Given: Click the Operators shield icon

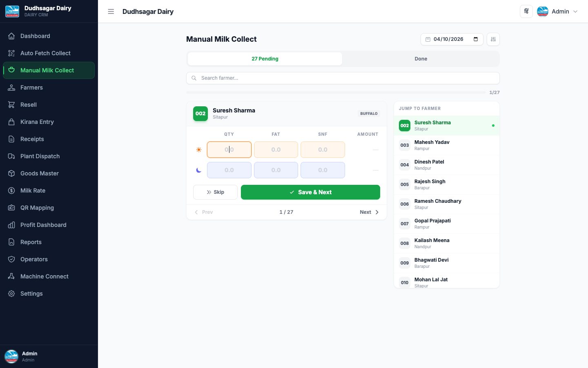Looking at the screenshot, I should click(x=11, y=259).
